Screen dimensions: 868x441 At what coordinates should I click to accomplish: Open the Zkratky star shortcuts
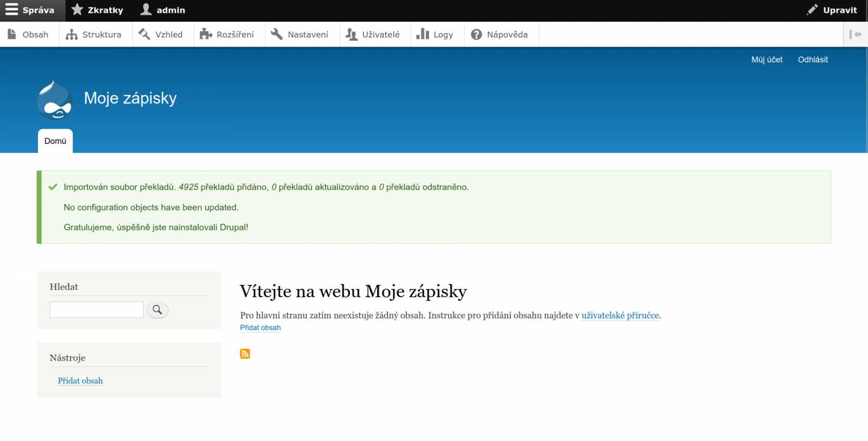(97, 10)
